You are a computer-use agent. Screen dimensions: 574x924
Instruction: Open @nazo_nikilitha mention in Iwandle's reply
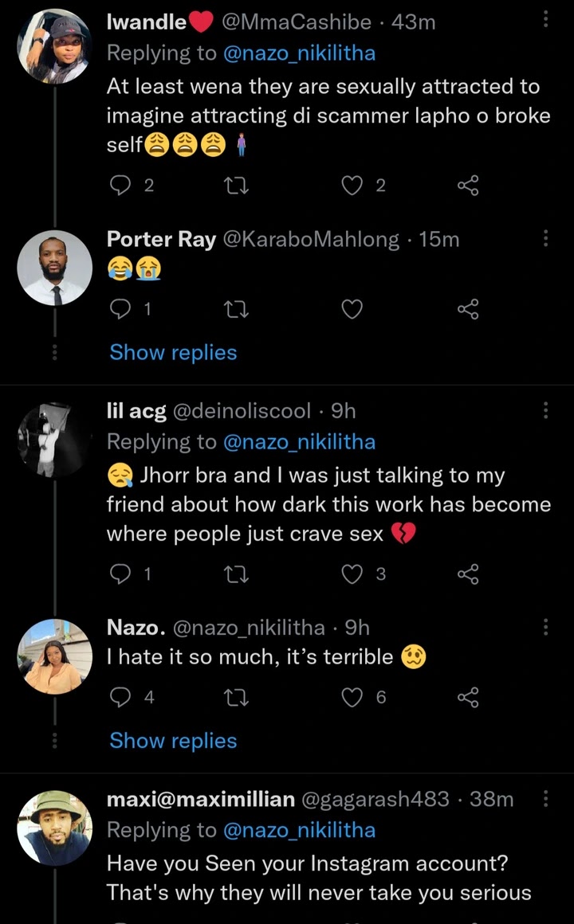(298, 53)
